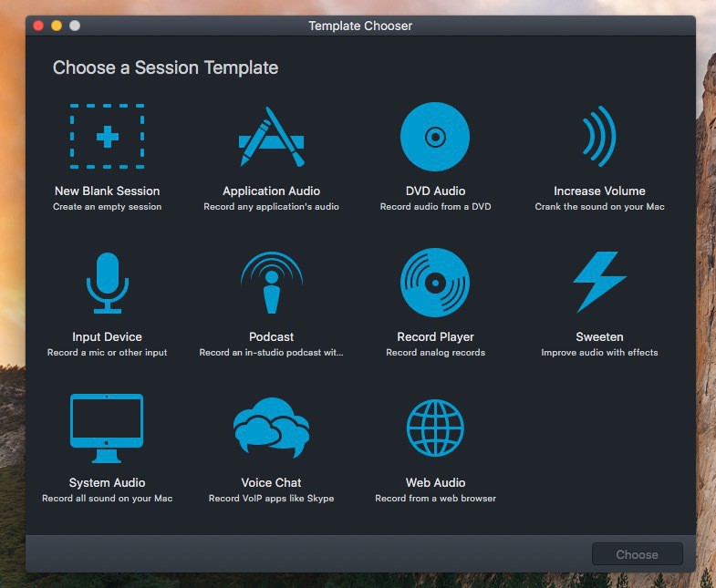Click "Record a mic or other input" text
Viewport: 716px width, 588px height.
(x=108, y=353)
